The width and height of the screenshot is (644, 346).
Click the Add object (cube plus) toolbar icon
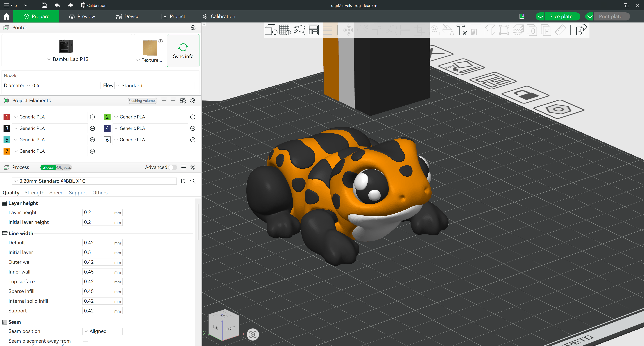click(271, 30)
